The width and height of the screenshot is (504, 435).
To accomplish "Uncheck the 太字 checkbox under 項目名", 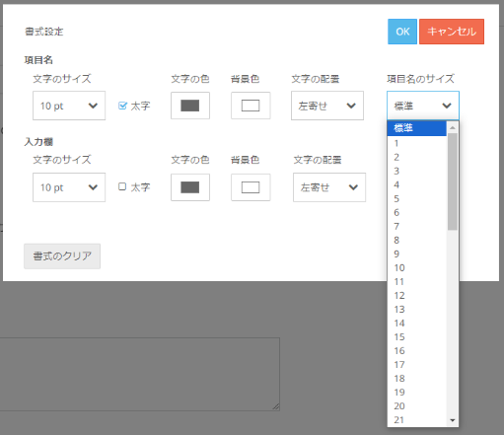I will (122, 106).
